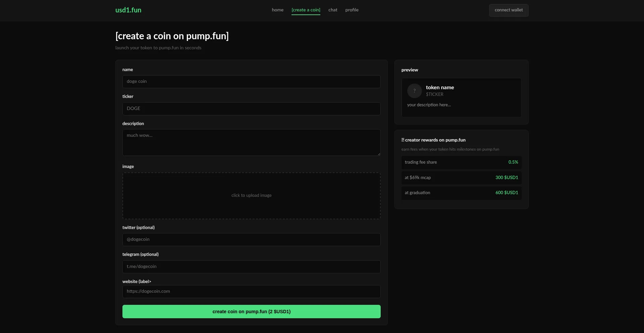
Task: Click the upload image dropzone
Action: (251, 196)
